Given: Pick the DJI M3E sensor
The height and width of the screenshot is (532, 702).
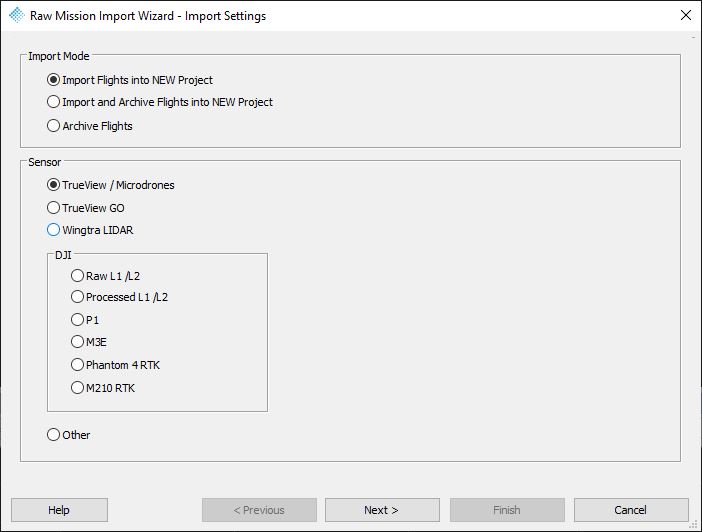Looking at the screenshot, I should pos(89,342).
